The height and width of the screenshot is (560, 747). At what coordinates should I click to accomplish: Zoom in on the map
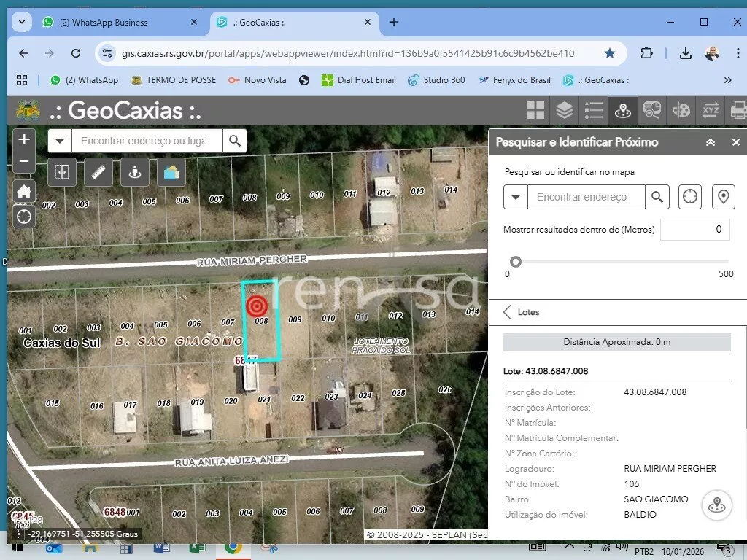[x=24, y=139]
